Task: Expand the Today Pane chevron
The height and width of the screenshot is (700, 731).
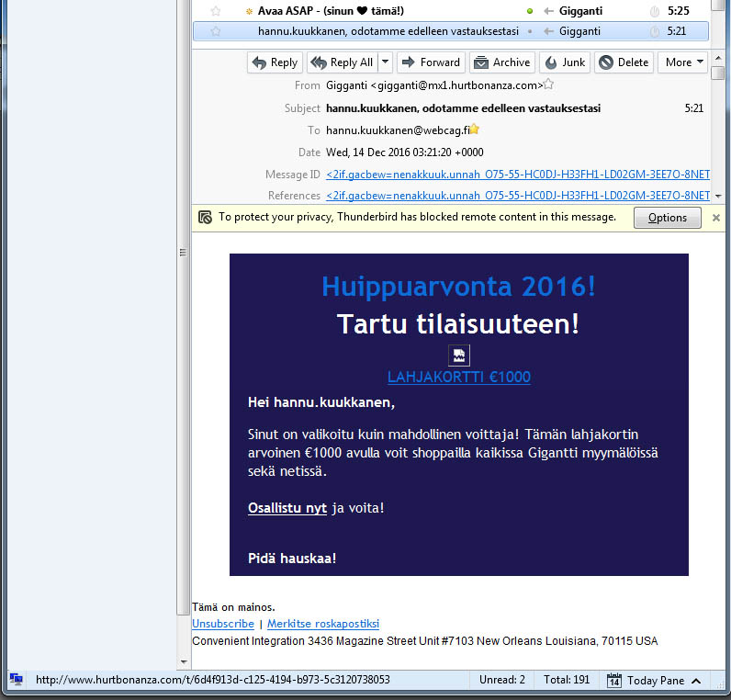Action: click(696, 681)
